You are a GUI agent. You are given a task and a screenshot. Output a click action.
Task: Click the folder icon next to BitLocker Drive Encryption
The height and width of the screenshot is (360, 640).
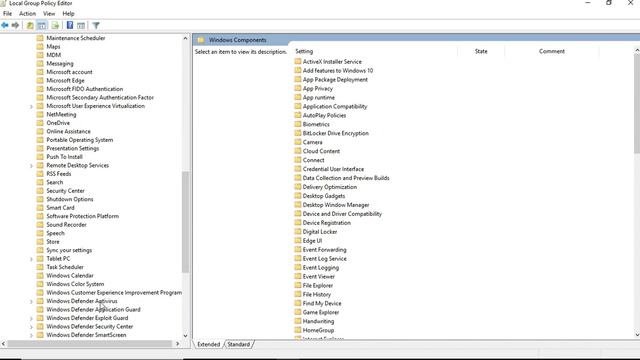pos(298,133)
